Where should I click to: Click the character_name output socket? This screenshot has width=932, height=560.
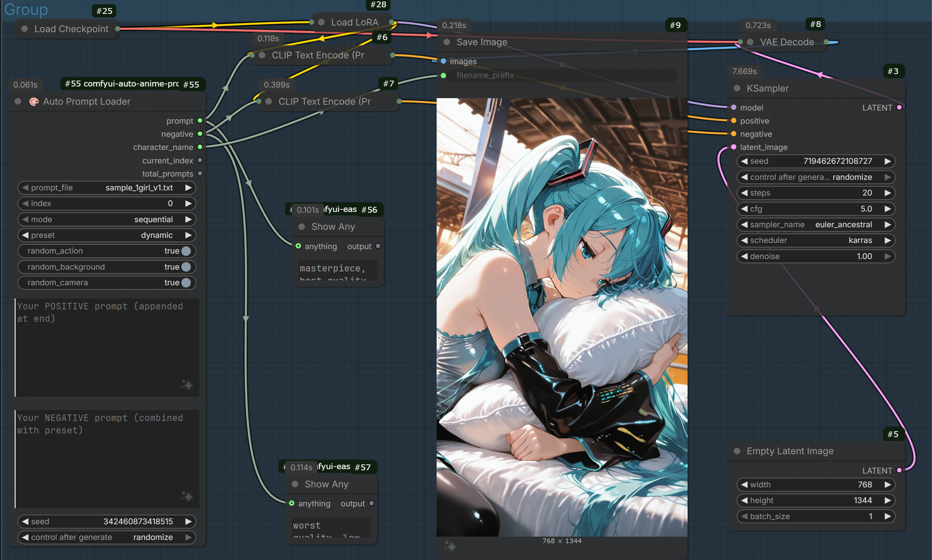(200, 147)
